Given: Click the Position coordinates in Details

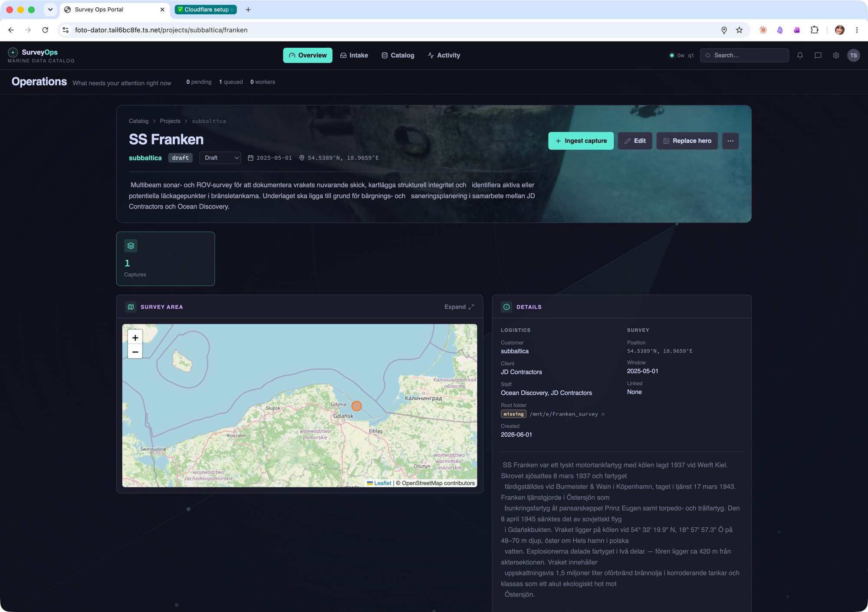Looking at the screenshot, I should [660, 351].
